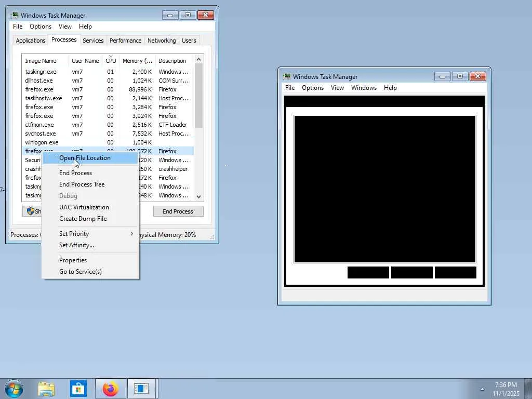This screenshot has height=399, width=532.
Task: Click the process list scrollbar thumb
Action: coord(199,96)
